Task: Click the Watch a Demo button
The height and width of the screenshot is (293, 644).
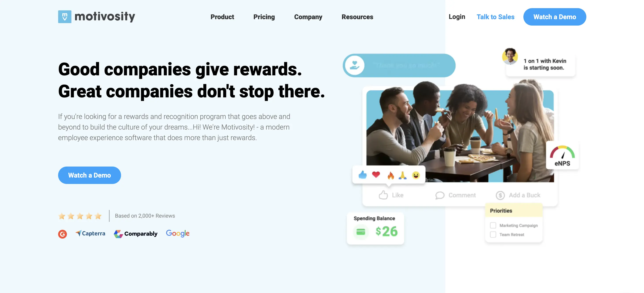Action: tap(90, 175)
